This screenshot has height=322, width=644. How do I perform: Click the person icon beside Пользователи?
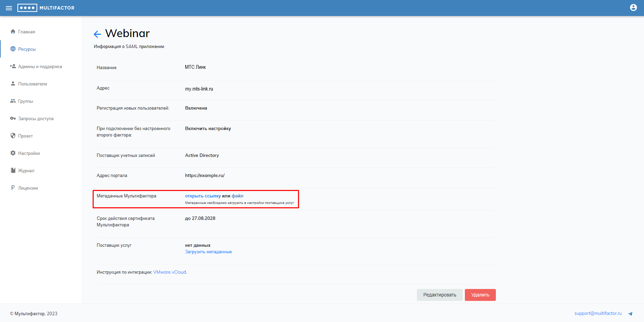13,83
